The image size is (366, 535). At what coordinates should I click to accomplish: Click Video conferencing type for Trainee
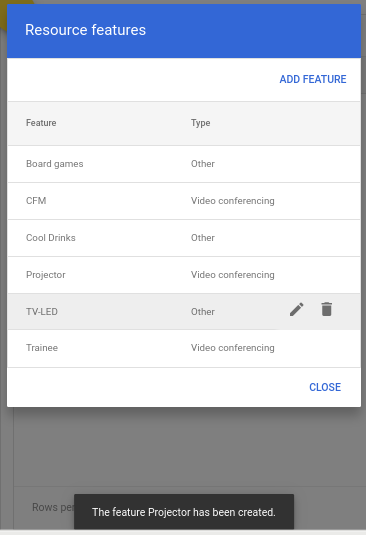click(x=233, y=348)
